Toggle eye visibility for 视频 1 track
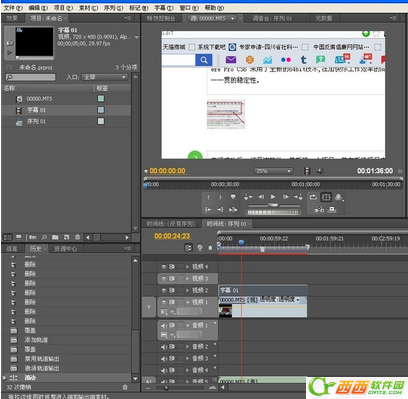The image size is (408, 399). [164, 302]
